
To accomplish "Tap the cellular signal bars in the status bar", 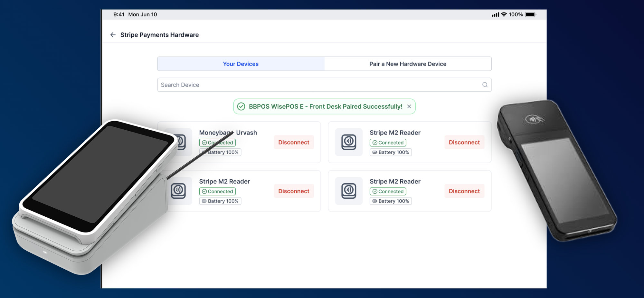I will pyautogui.click(x=495, y=15).
